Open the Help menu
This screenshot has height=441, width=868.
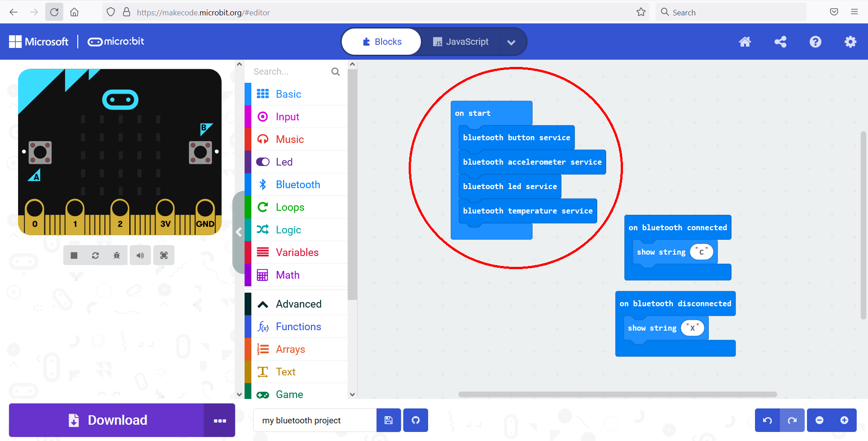click(816, 42)
